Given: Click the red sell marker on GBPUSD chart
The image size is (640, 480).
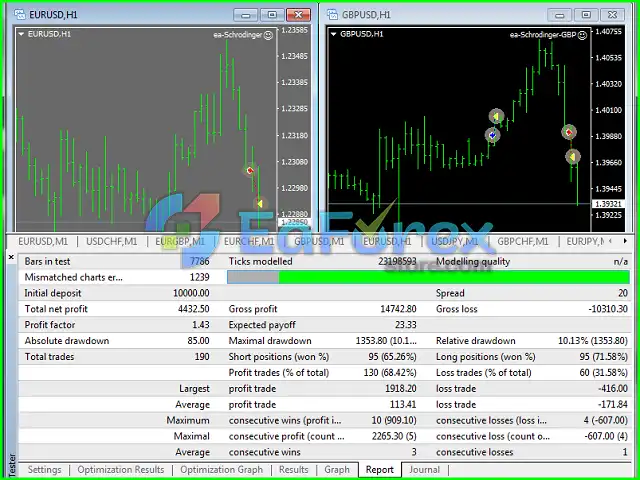Looking at the screenshot, I should pos(569,132).
